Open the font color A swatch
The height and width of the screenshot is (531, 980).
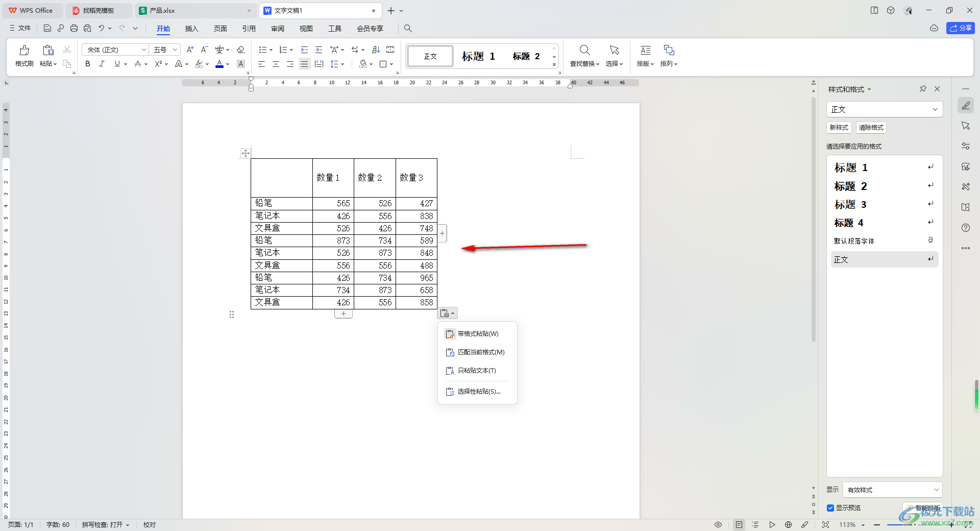(219, 64)
